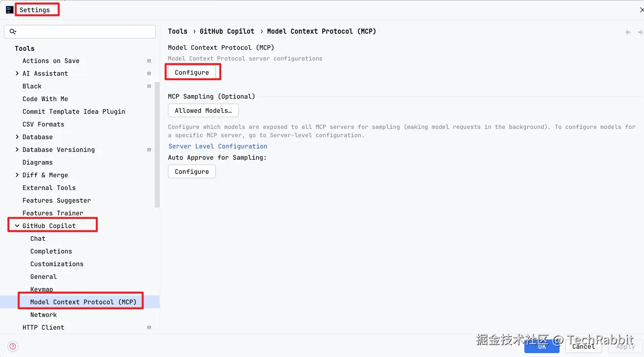Open Copilot Completions settings
The image size is (644, 357).
click(51, 252)
